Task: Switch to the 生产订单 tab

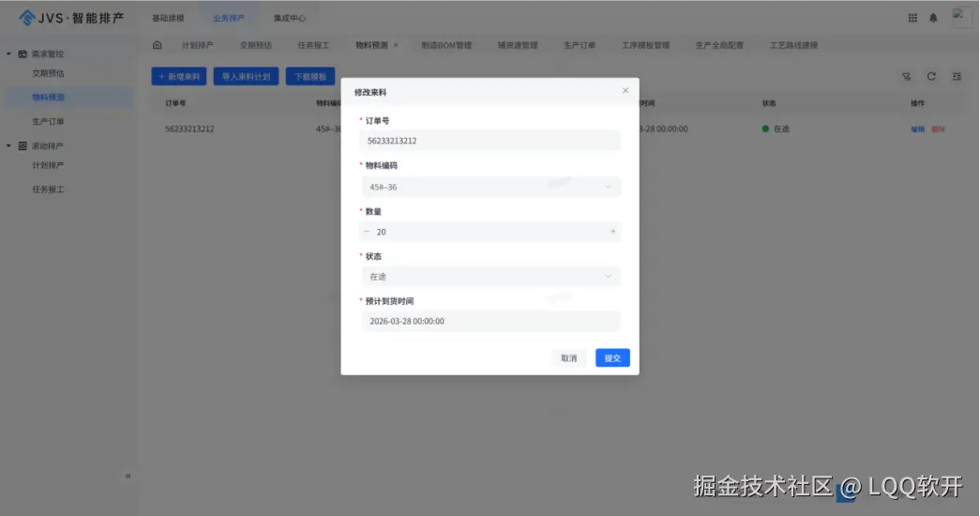Action: 580,45
